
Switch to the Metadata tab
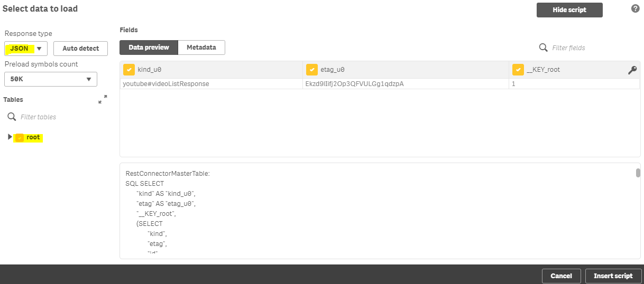[201, 48]
